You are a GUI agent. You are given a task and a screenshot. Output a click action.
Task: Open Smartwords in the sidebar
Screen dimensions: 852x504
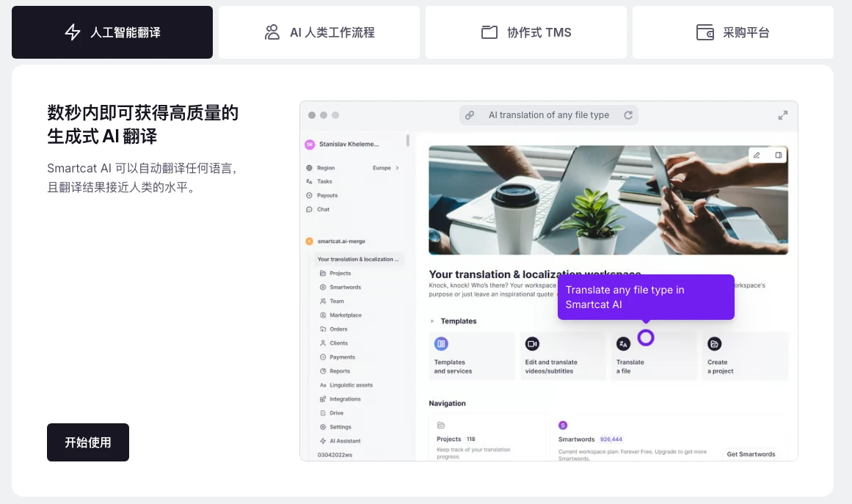[x=345, y=288]
